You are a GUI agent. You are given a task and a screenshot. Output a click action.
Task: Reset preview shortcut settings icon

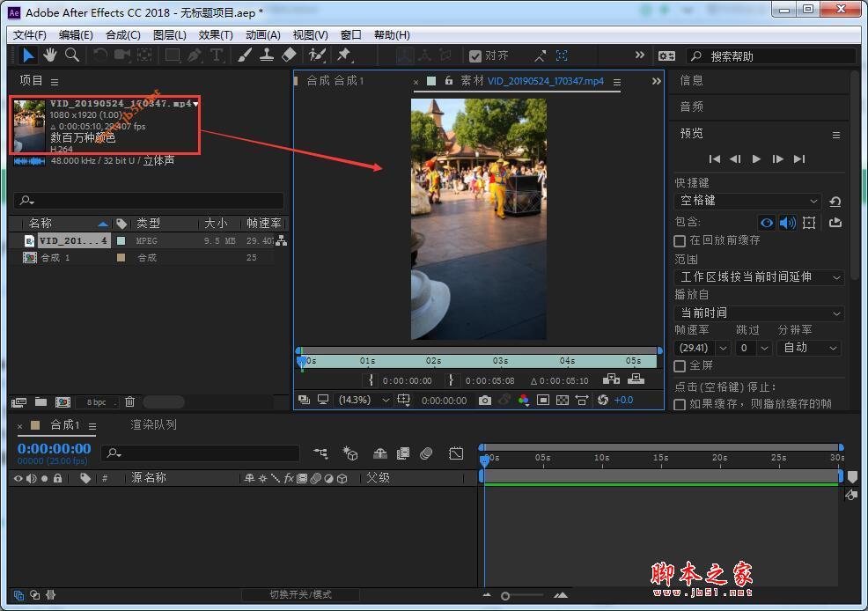tap(835, 202)
